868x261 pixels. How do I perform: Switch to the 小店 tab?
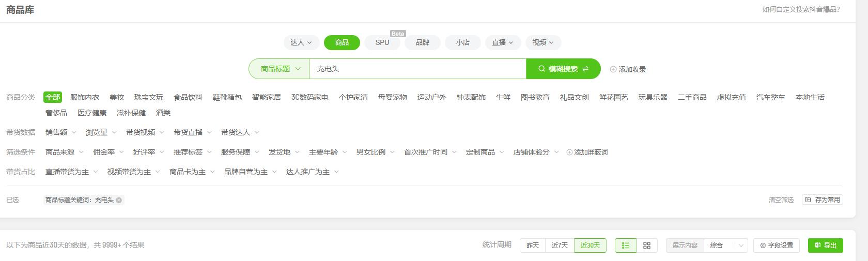coord(463,42)
